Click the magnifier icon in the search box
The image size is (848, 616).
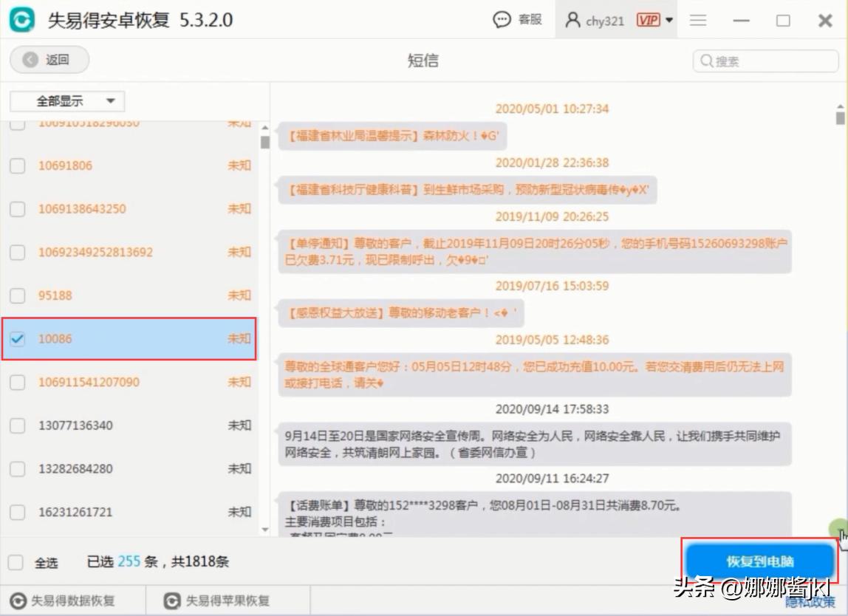707,61
